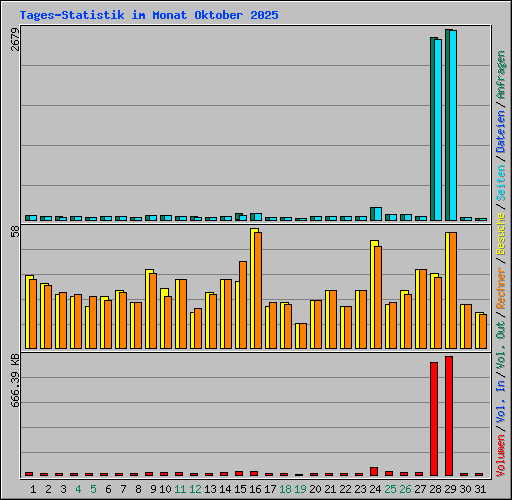Viewport: 512px width, 500px height.
Task: Click day 16 on the x-axis
Action: [255, 489]
